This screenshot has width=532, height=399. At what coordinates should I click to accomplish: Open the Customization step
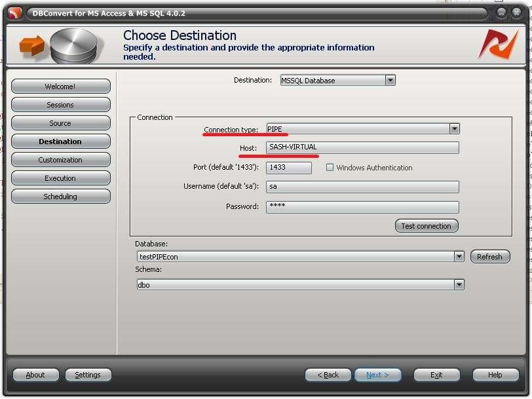pyautogui.click(x=60, y=159)
